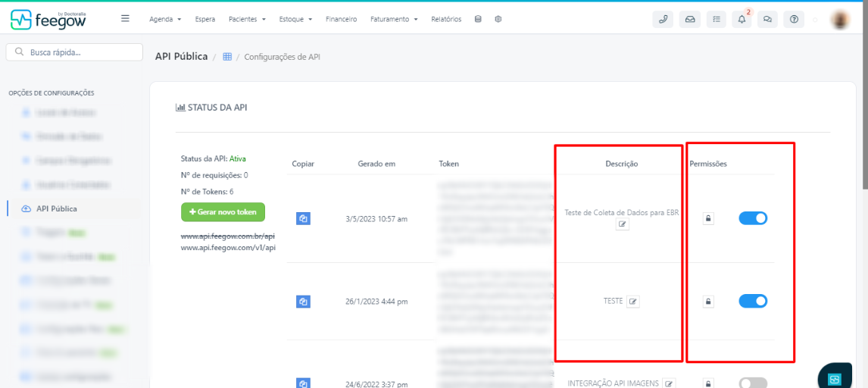Open the feegow logo home link
Image resolution: width=868 pixels, height=388 pixels.
point(48,19)
